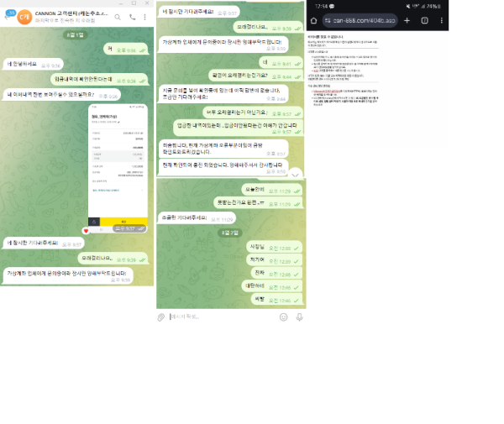Viewport: 504px width, 424px height.
Task: Click the CANNON chat title text
Action: 71,13
